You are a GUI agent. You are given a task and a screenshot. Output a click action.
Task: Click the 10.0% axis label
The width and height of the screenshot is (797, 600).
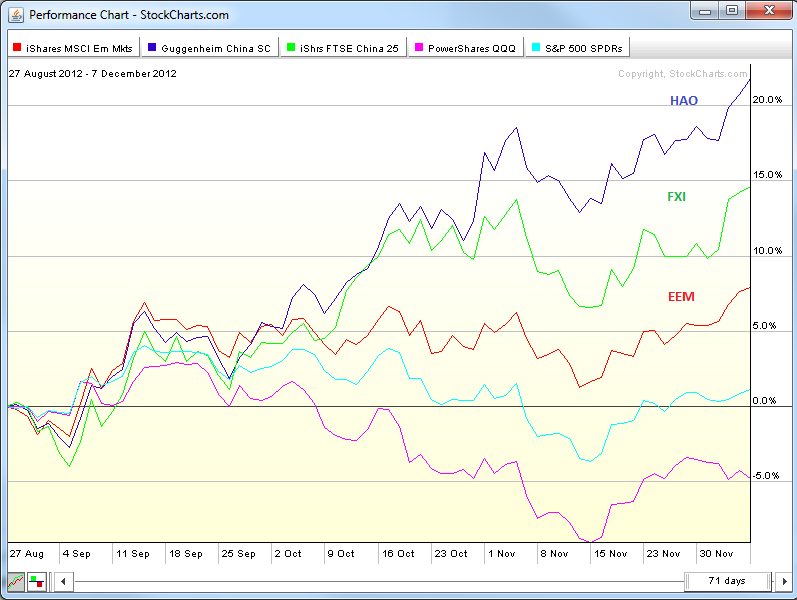(x=767, y=251)
